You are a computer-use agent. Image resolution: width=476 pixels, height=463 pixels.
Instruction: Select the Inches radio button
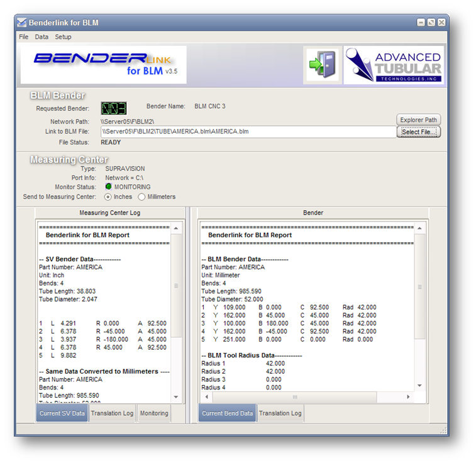coord(108,197)
